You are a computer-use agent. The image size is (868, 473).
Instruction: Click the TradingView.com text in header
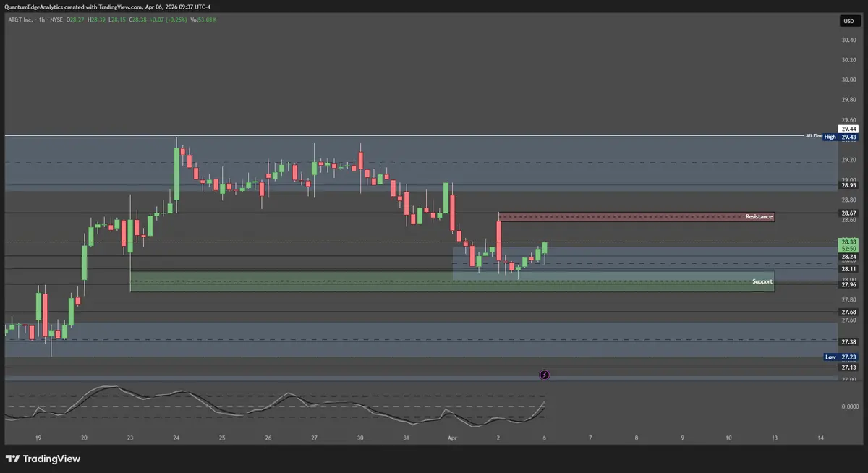tap(119, 7)
